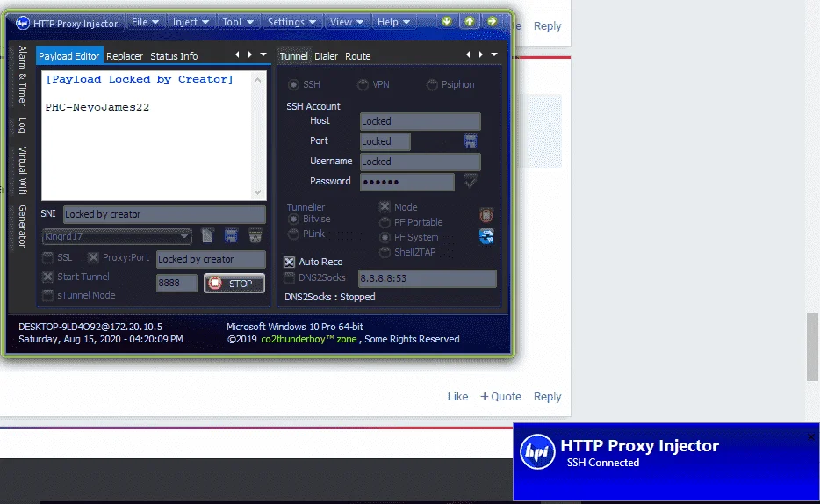Open the File menu dropdown
Viewport: 820px width, 504px height.
tap(145, 22)
